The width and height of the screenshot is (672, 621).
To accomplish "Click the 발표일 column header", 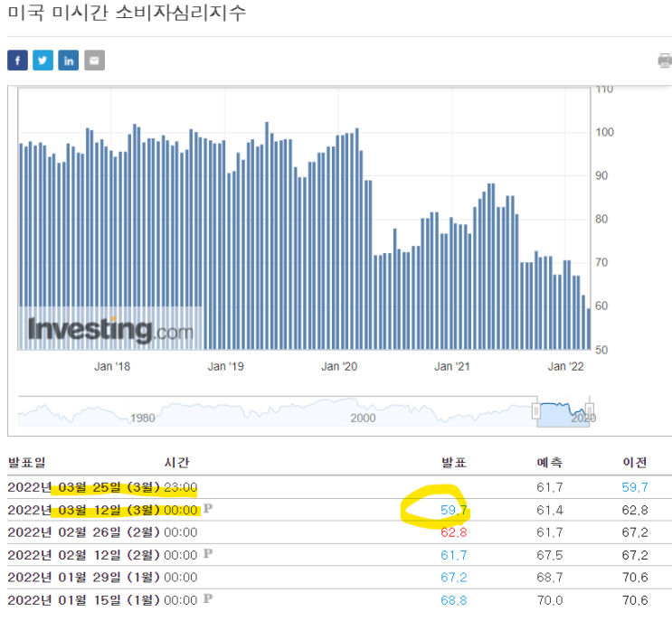I will [x=26, y=463].
